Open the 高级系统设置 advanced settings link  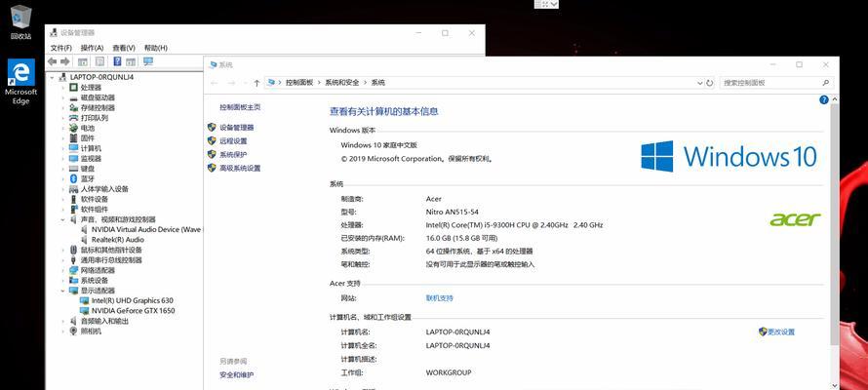(x=240, y=168)
